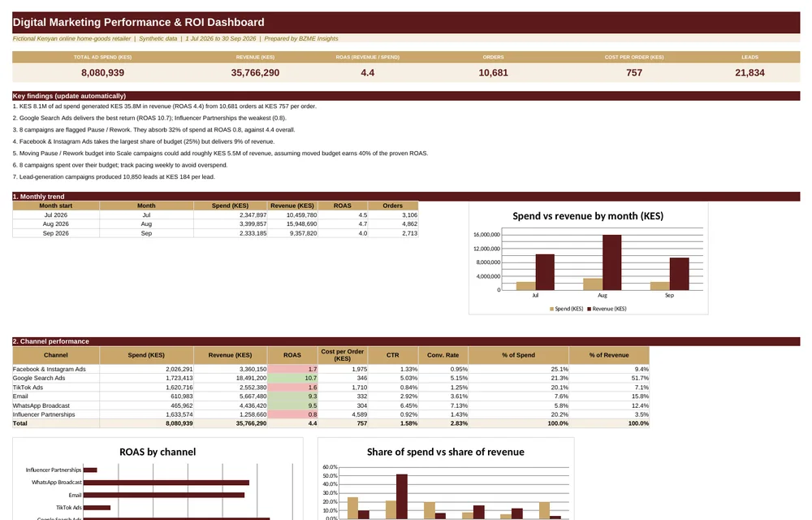Screen dimensions: 812x520
Task: Click the 'Spend (KES)' legend swatch in the monthly chart
Action: click(552, 310)
